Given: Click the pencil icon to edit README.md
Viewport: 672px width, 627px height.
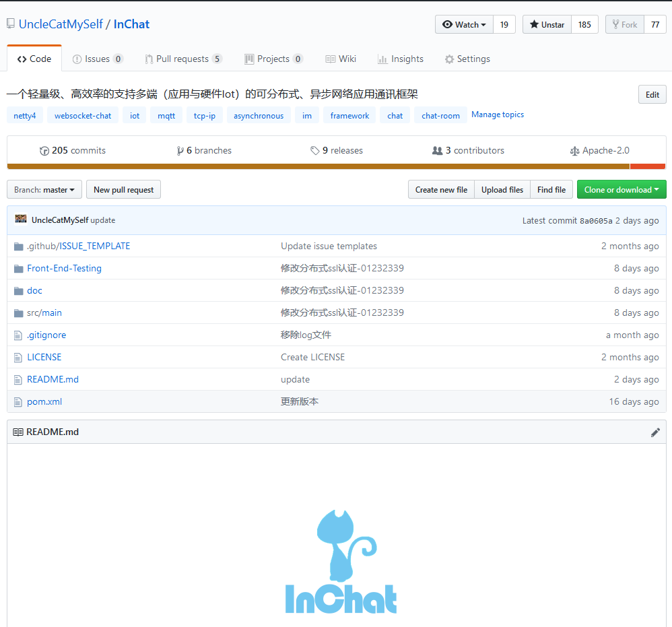Looking at the screenshot, I should point(655,432).
